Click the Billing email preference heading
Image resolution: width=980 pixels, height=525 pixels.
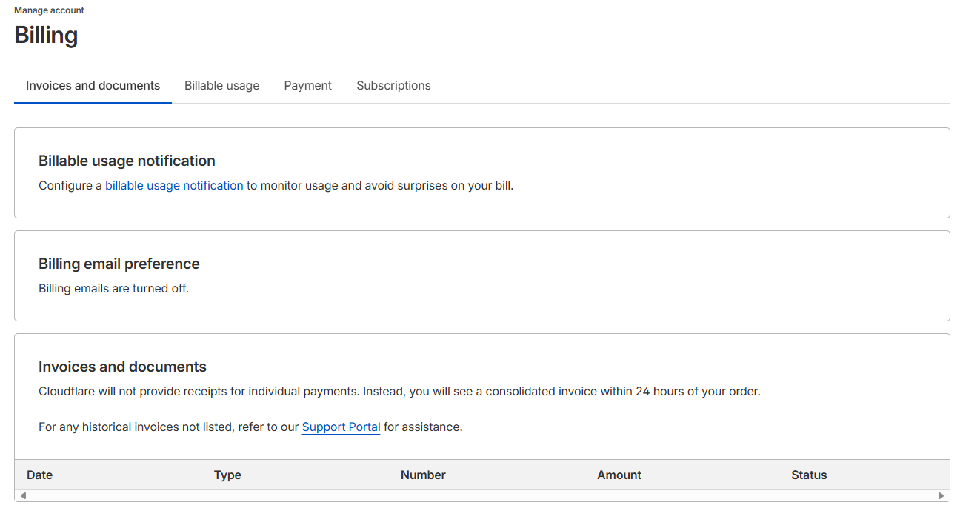click(119, 264)
